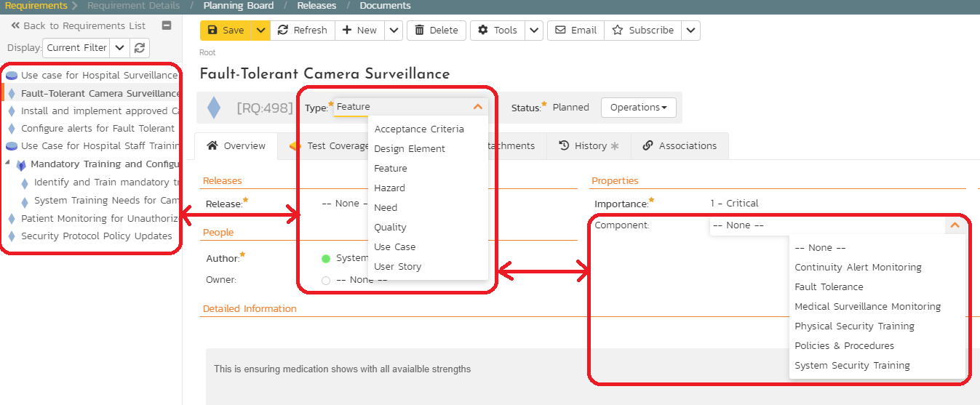Screen dimensions: 980x405
Task: Subscribe using the star button
Action: point(643,30)
